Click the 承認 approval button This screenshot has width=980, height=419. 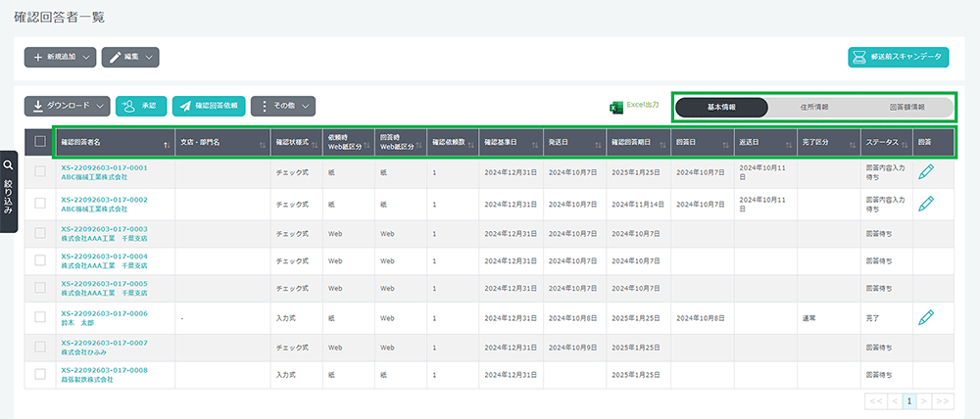point(140,106)
